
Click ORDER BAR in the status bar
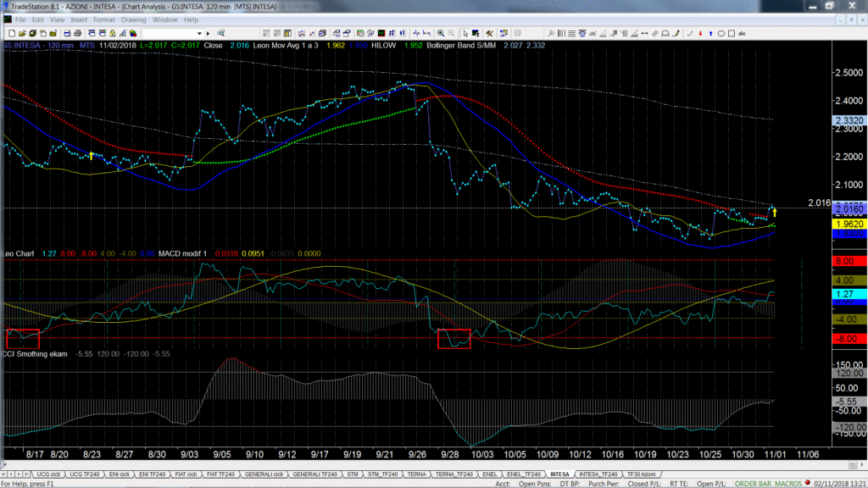(x=753, y=484)
